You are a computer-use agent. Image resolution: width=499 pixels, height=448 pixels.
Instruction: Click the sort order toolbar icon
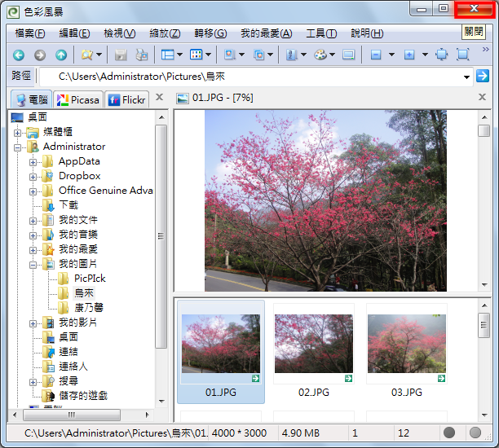click(x=292, y=55)
